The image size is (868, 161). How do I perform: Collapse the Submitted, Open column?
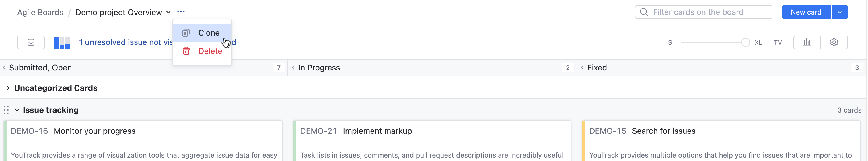pos(4,68)
